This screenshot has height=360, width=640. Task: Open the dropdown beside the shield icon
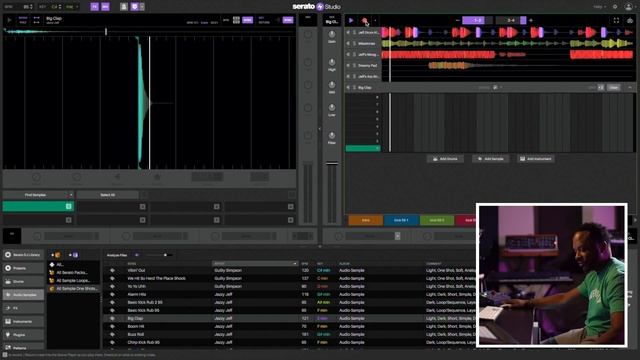(142, 7)
